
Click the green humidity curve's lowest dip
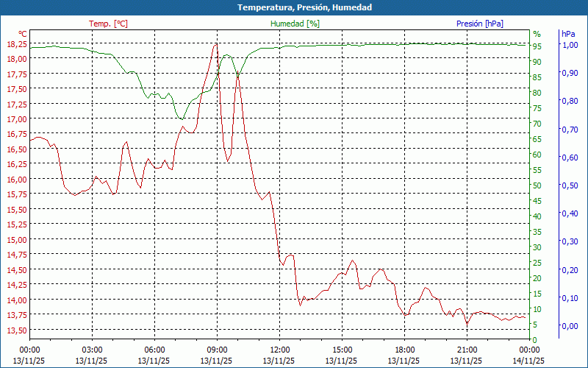click(x=180, y=118)
